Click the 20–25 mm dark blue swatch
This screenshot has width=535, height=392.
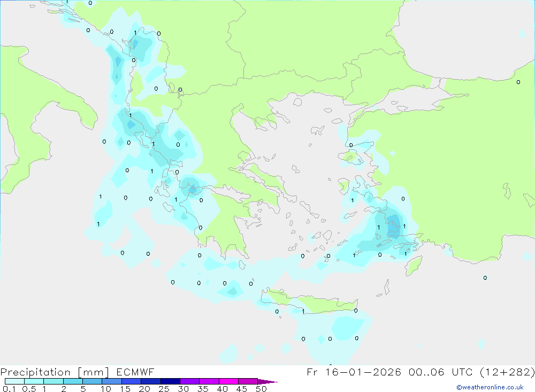pyautogui.click(x=151, y=381)
